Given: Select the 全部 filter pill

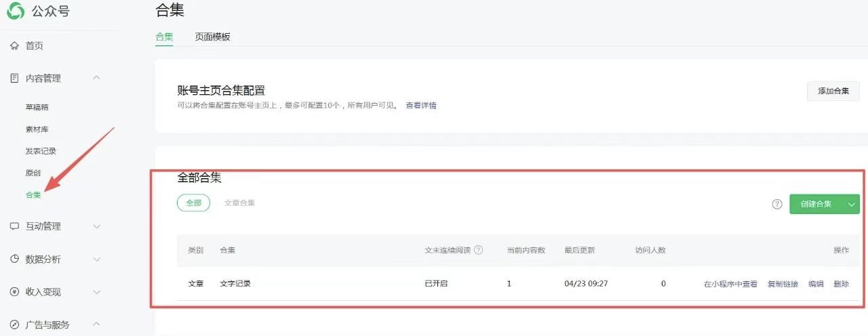Looking at the screenshot, I should [194, 203].
